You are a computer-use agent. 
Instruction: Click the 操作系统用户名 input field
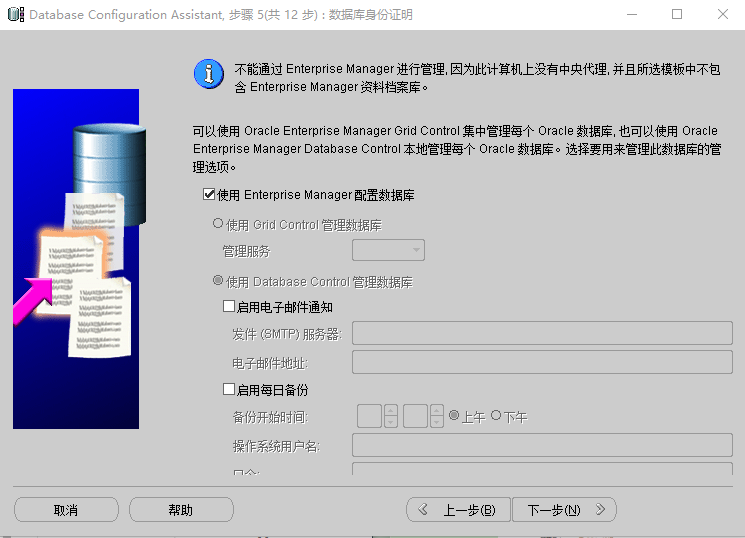(542, 445)
